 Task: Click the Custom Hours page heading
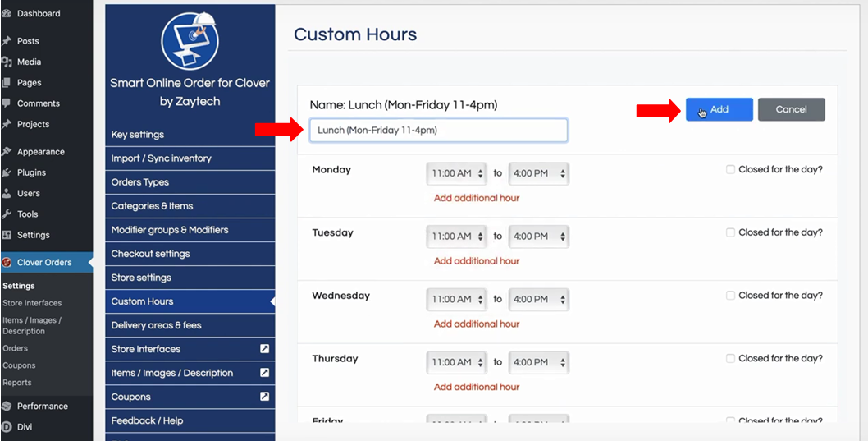click(x=355, y=34)
